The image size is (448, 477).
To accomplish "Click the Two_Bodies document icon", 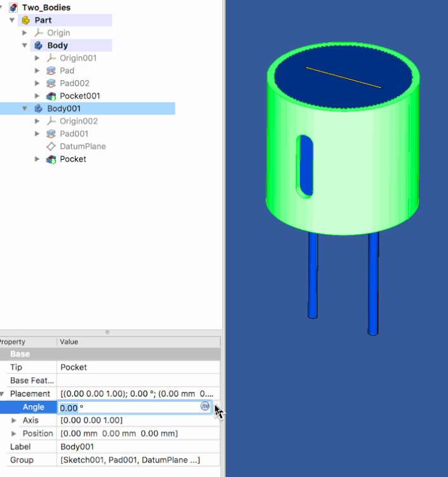I will click(13, 7).
